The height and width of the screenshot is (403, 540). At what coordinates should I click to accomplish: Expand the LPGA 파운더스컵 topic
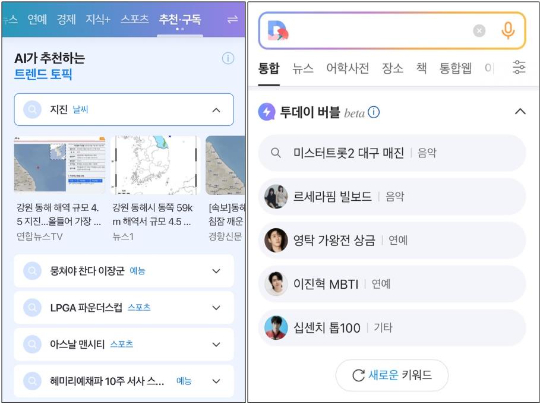[x=216, y=308]
